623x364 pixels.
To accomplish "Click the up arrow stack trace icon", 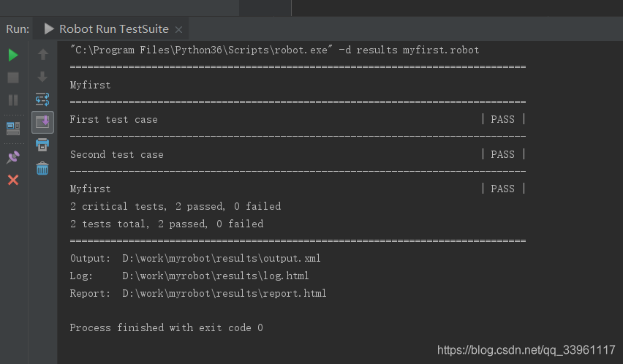I will click(43, 54).
